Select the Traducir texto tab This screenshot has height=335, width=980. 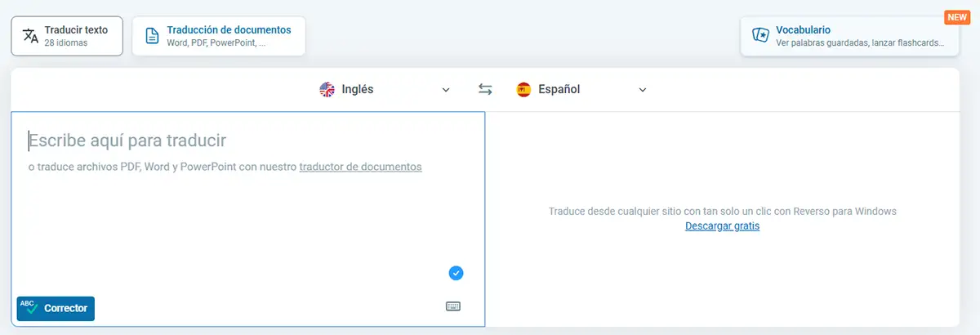[67, 36]
